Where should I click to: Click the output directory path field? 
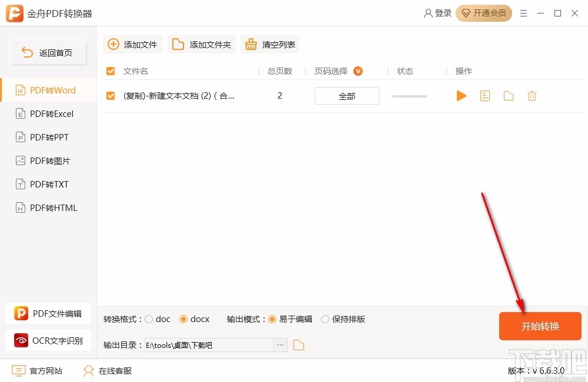209,345
